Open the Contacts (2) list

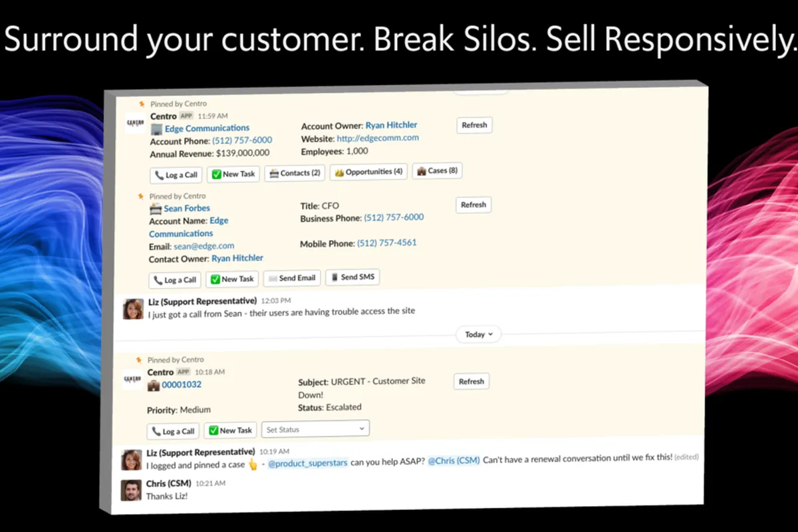[x=294, y=174]
